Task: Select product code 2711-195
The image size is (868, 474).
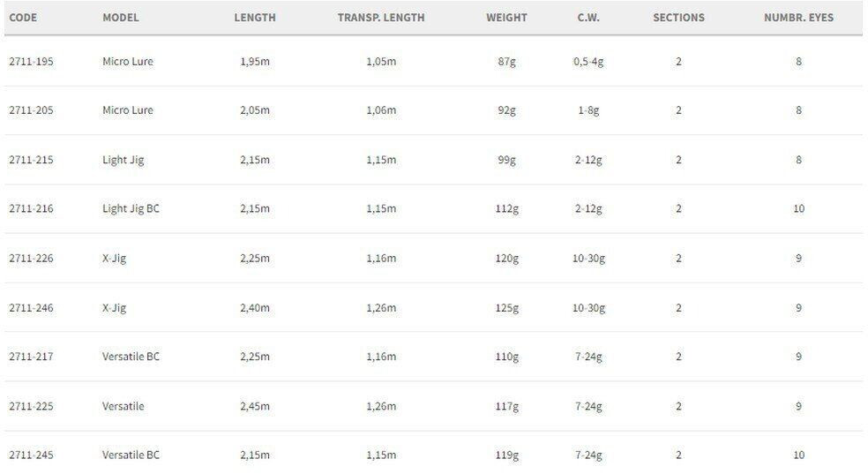Action: point(32,62)
